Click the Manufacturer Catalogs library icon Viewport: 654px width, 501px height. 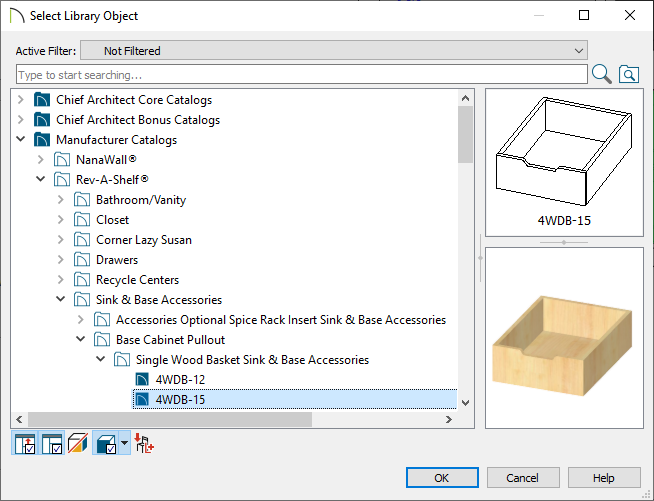[x=42, y=140]
